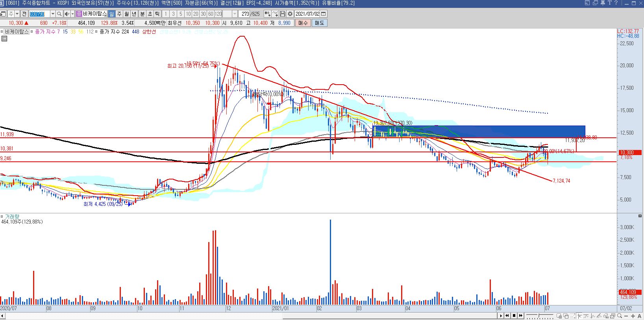Viewport: 644px width, 320px height.
Task: Click the split chart window icon
Action: (559, 316)
